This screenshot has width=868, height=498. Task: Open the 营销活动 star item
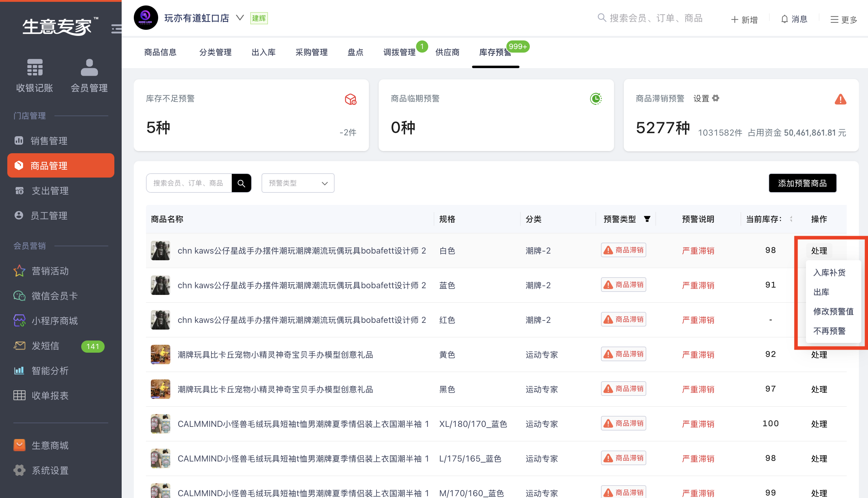click(x=50, y=271)
